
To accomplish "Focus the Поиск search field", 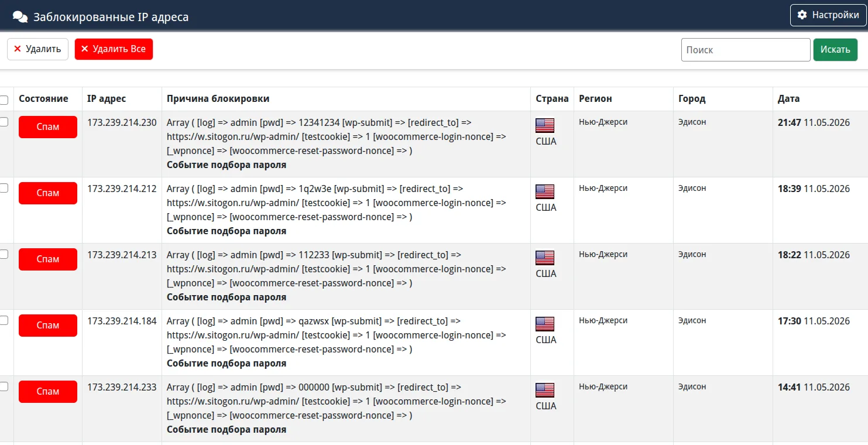I will click(x=746, y=50).
